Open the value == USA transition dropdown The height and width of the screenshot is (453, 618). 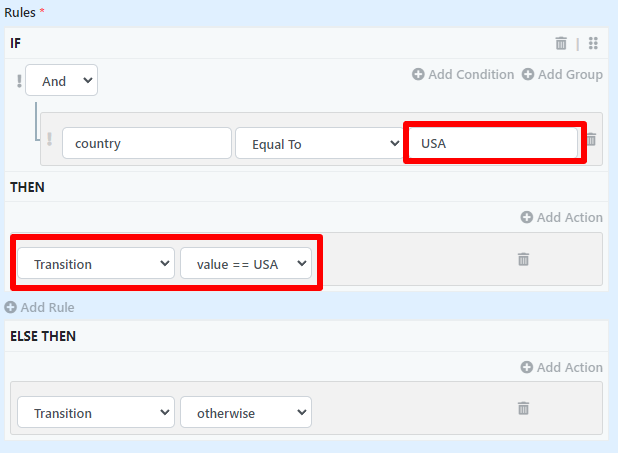pyautogui.click(x=246, y=264)
